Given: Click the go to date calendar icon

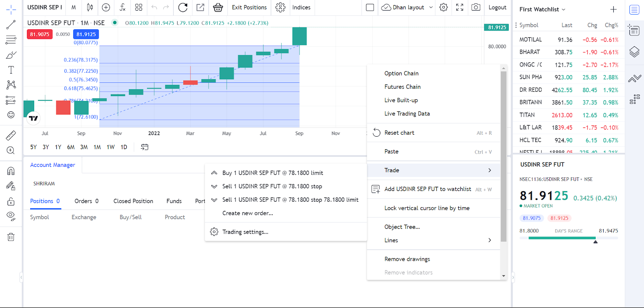Looking at the screenshot, I should pos(144,147).
